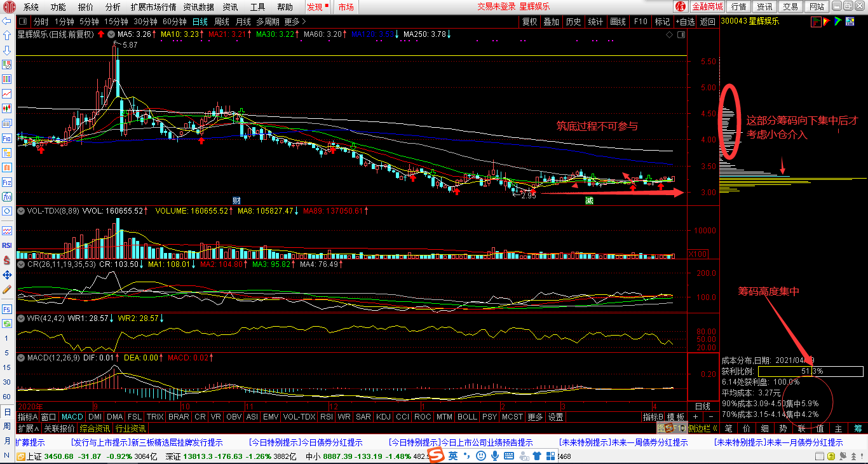This screenshot has width=868, height=464.
Task: Click the Fiz icon in left sidebar
Action: [7, 182]
